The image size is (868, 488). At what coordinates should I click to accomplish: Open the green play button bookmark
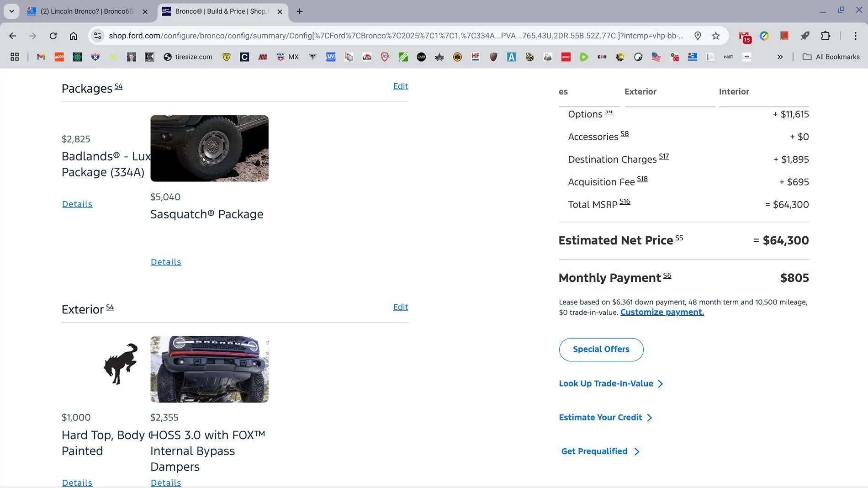(x=584, y=57)
